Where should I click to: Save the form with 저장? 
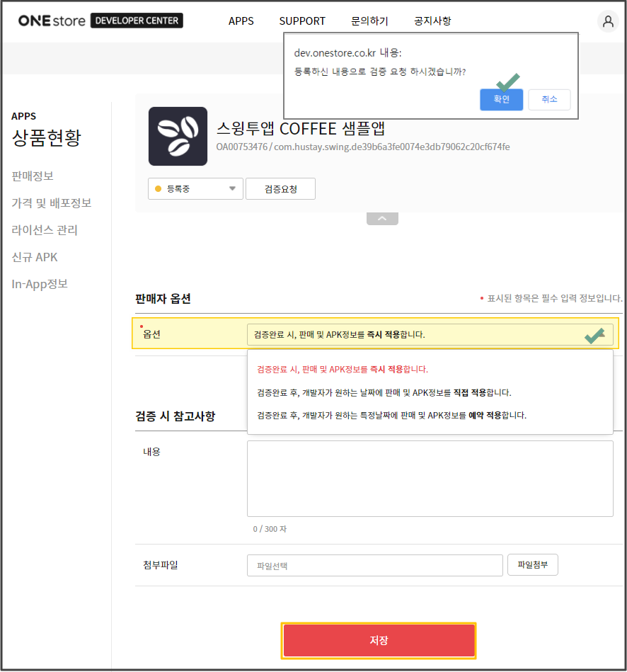tap(379, 640)
